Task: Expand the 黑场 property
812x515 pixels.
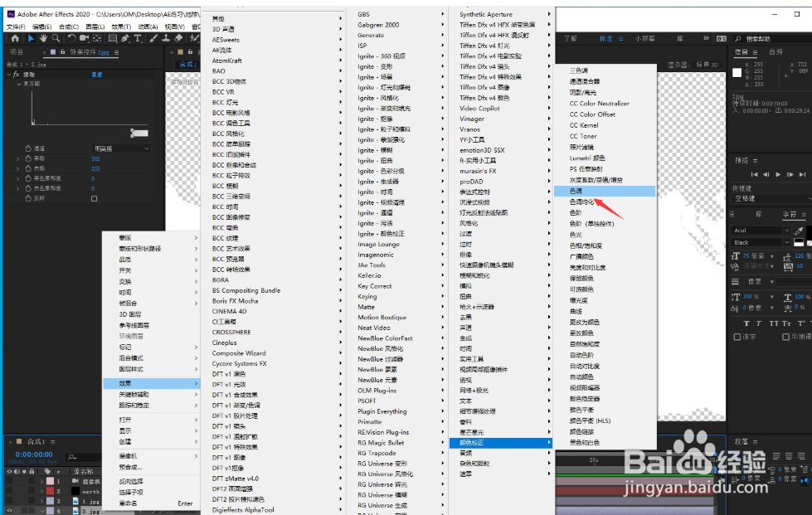Action: [x=18, y=158]
